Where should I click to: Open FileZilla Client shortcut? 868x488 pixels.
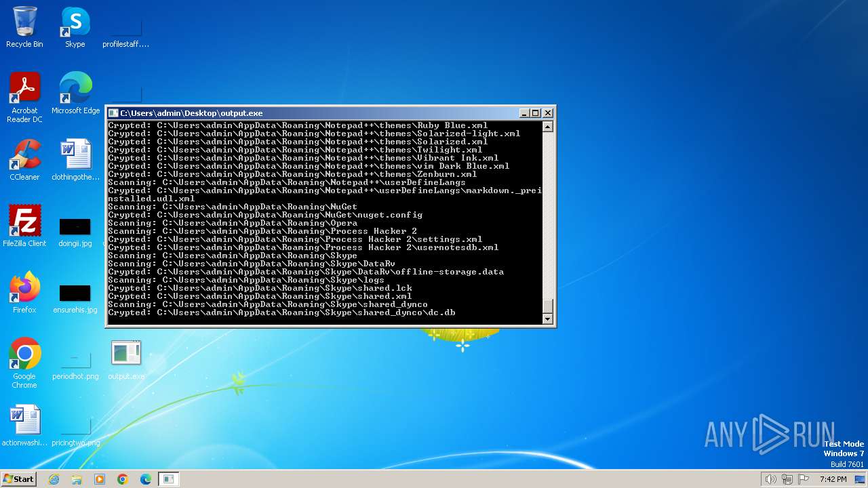[x=24, y=226]
